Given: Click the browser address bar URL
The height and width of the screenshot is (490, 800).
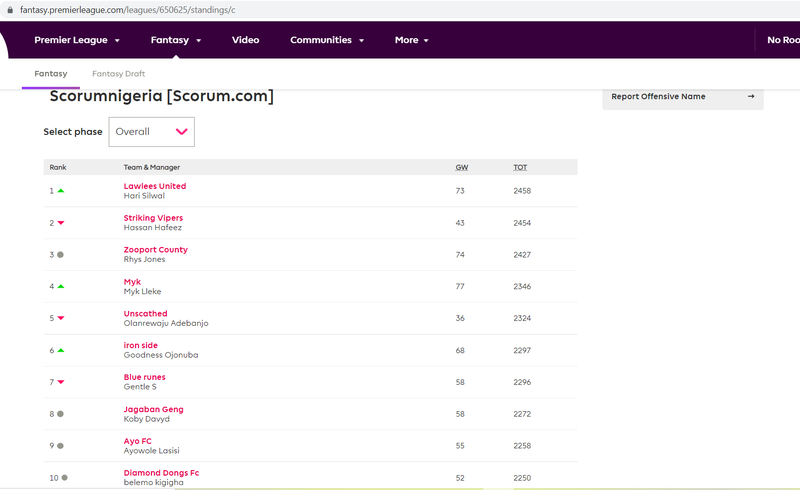Looking at the screenshot, I should tap(128, 10).
